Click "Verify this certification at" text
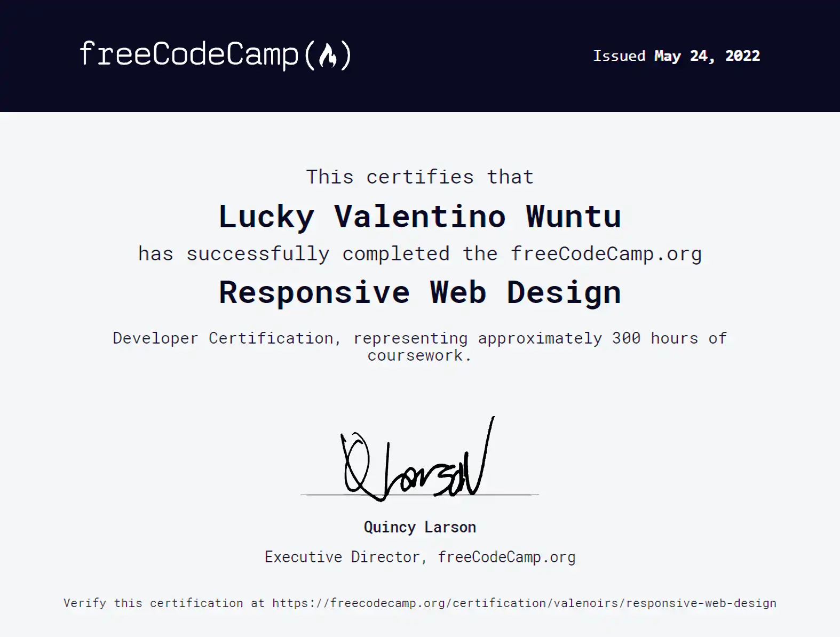 pyautogui.click(x=164, y=603)
